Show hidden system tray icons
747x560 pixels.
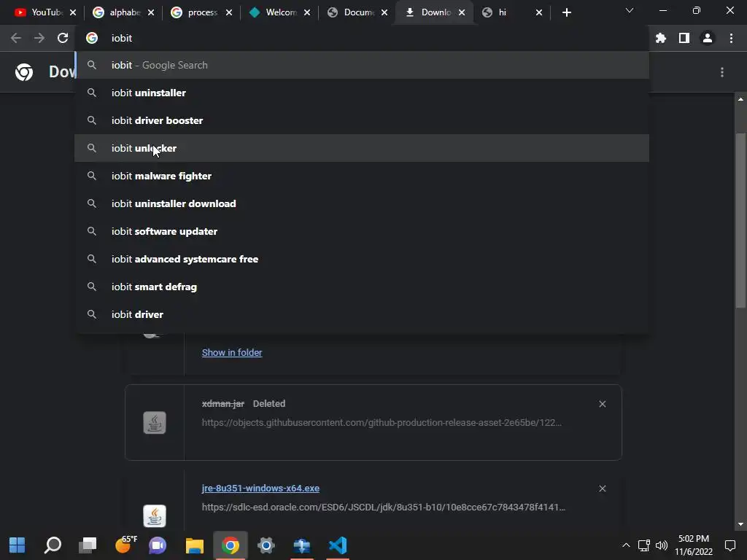(x=626, y=545)
